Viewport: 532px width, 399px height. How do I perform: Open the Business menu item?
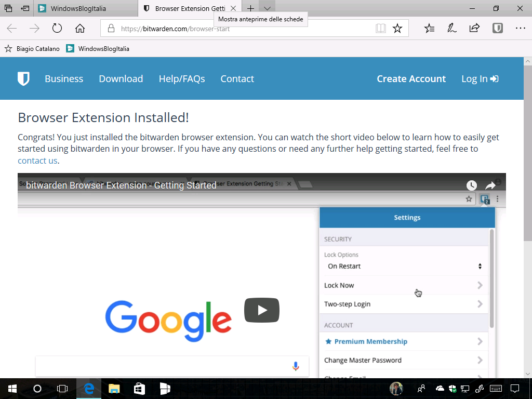coord(64,79)
